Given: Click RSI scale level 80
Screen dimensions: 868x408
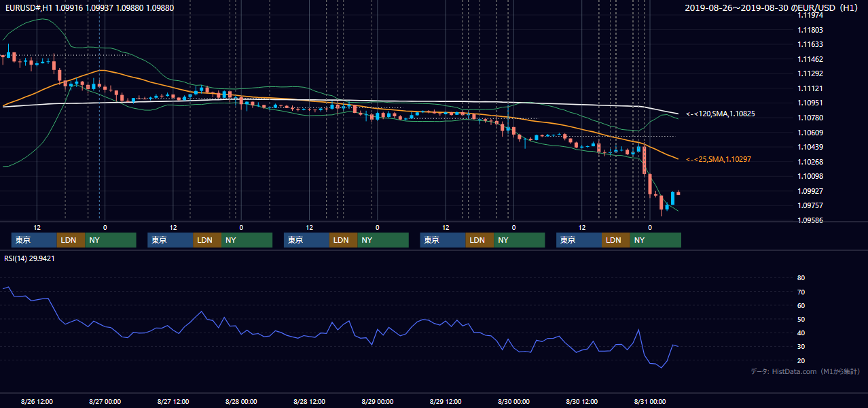Looking at the screenshot, I should pyautogui.click(x=801, y=278).
